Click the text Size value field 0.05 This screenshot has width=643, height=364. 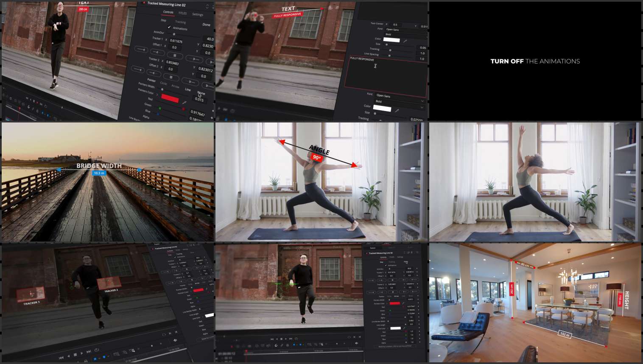click(422, 48)
